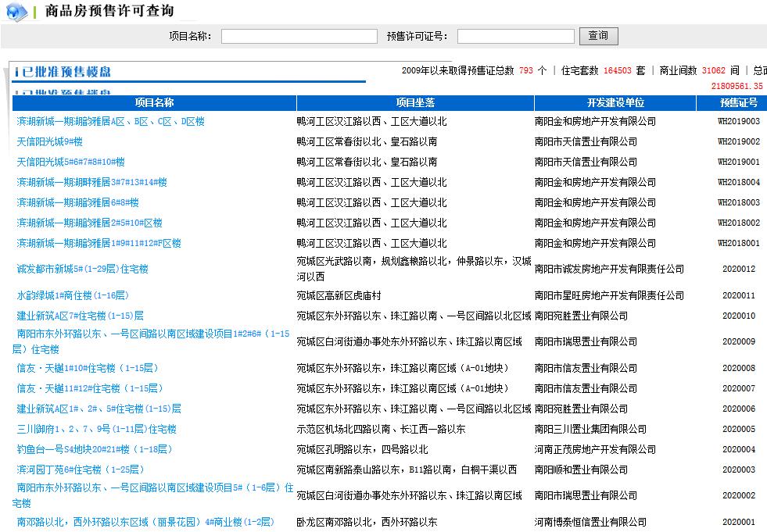Open 天信阳光城5#6#7#8#10#楼 project link
Image resolution: width=767 pixels, height=532 pixels.
point(71,162)
